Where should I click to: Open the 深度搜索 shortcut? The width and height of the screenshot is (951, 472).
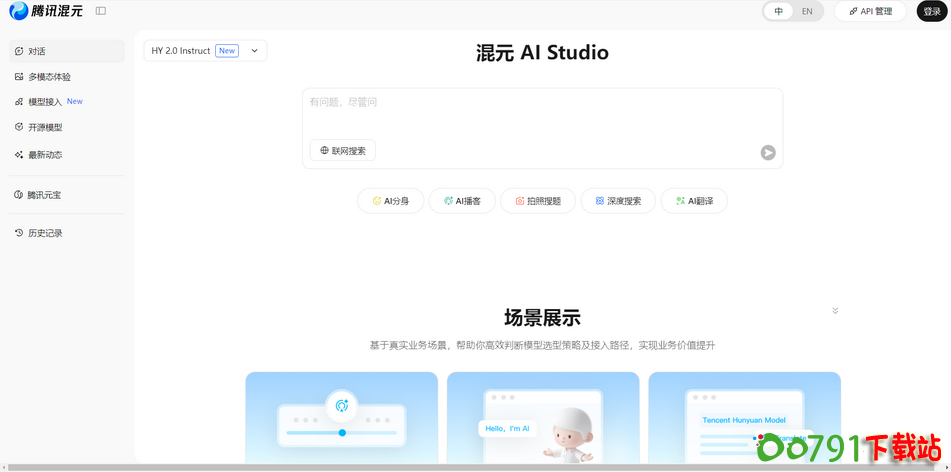click(618, 201)
